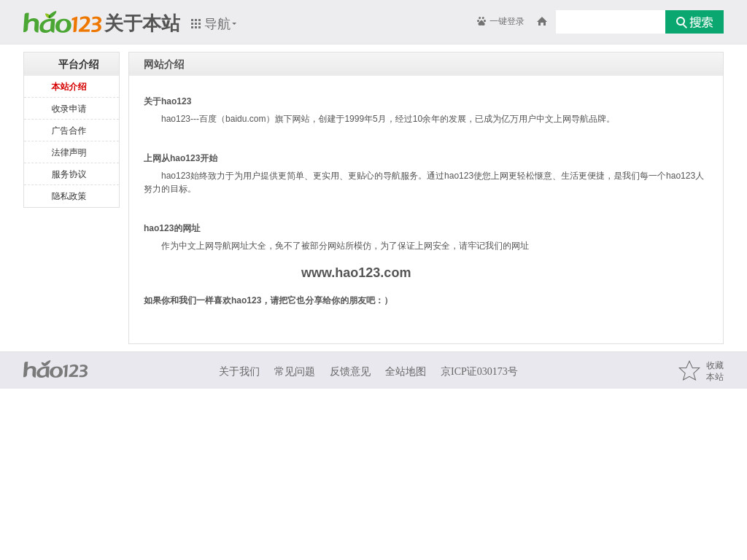This screenshot has height=560, width=747.
Task: Click the hao123的网址 heading
Action: point(172,228)
